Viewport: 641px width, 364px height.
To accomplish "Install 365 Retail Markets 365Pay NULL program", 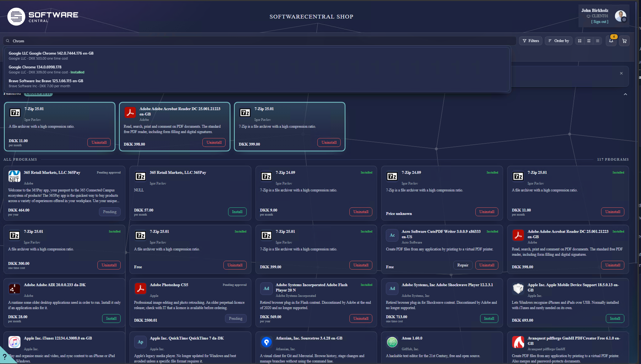I will [x=237, y=212].
